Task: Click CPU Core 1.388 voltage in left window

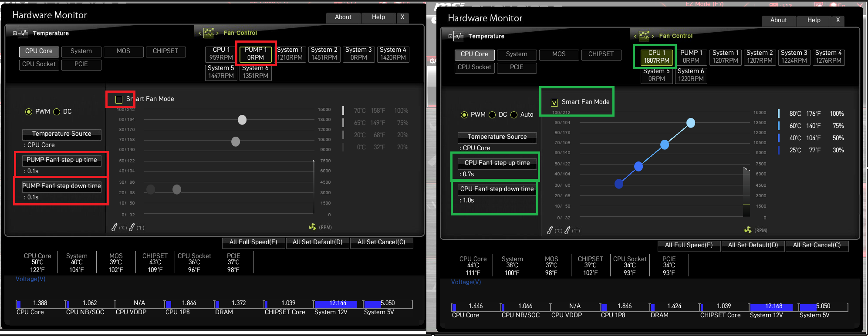Action: point(40,303)
